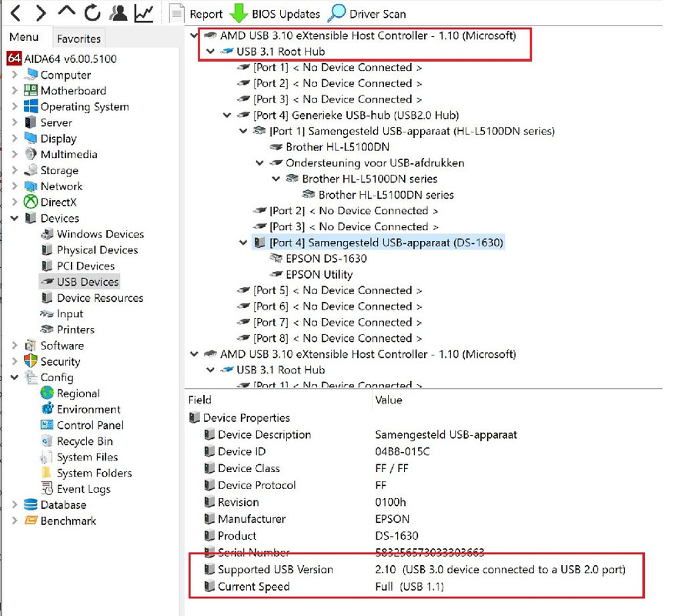Click the Motherboard icon in sidebar

[31, 91]
